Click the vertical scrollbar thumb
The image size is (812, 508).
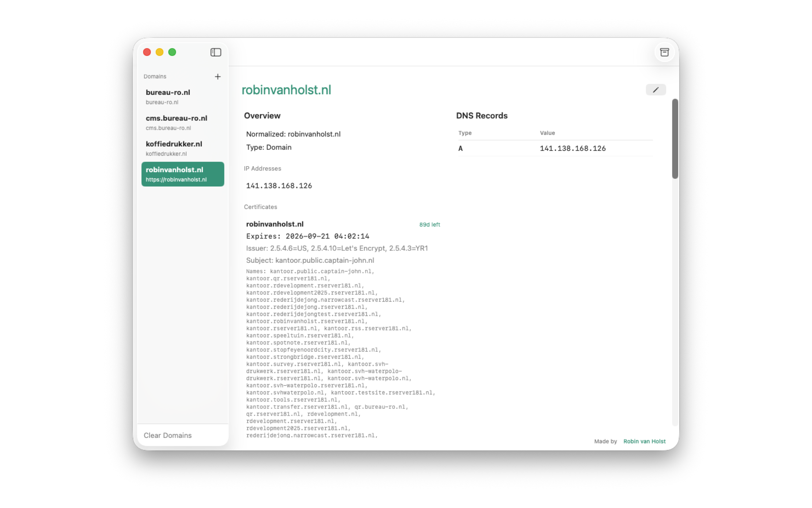[x=675, y=139]
